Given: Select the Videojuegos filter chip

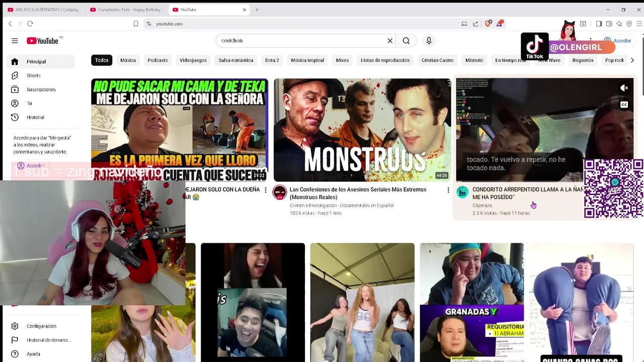Looking at the screenshot, I should point(193,60).
